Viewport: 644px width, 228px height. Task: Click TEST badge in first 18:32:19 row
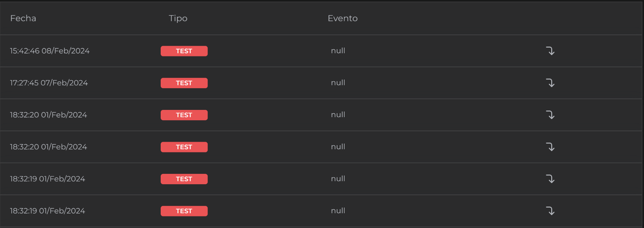pyautogui.click(x=184, y=179)
